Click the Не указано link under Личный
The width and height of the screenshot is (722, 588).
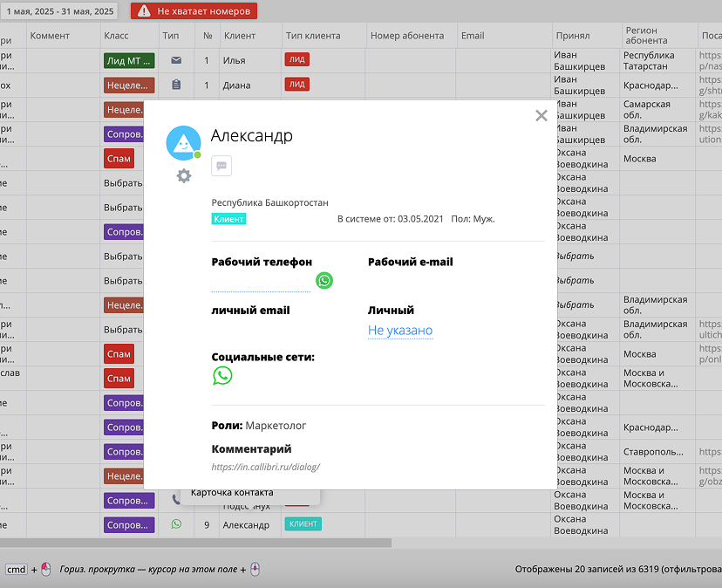(400, 331)
